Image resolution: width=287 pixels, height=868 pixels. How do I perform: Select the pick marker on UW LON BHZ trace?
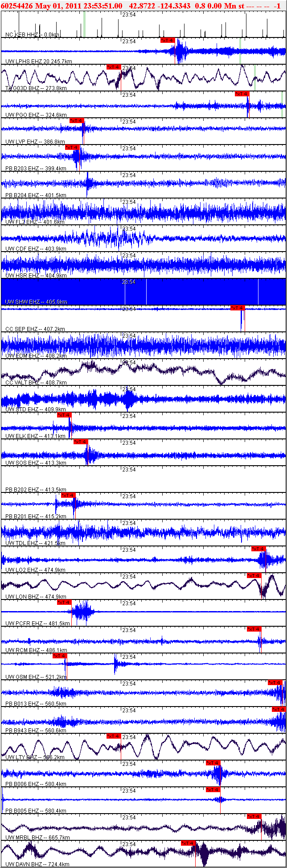254,576
